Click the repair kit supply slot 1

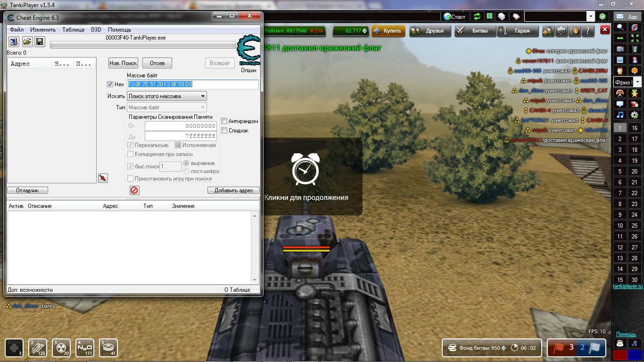click(14, 348)
